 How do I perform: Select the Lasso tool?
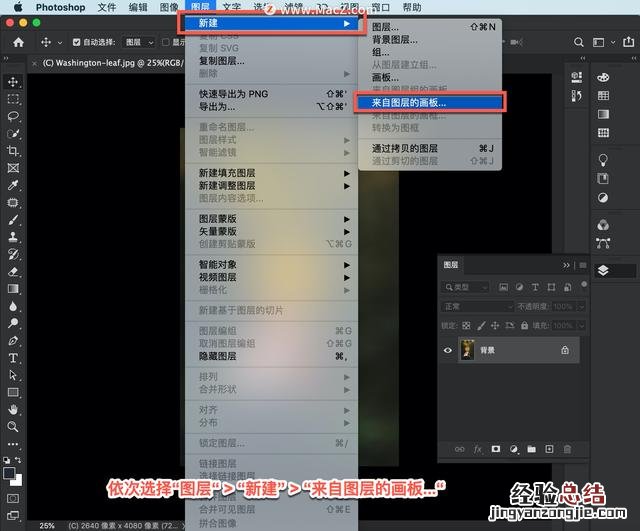point(13,116)
